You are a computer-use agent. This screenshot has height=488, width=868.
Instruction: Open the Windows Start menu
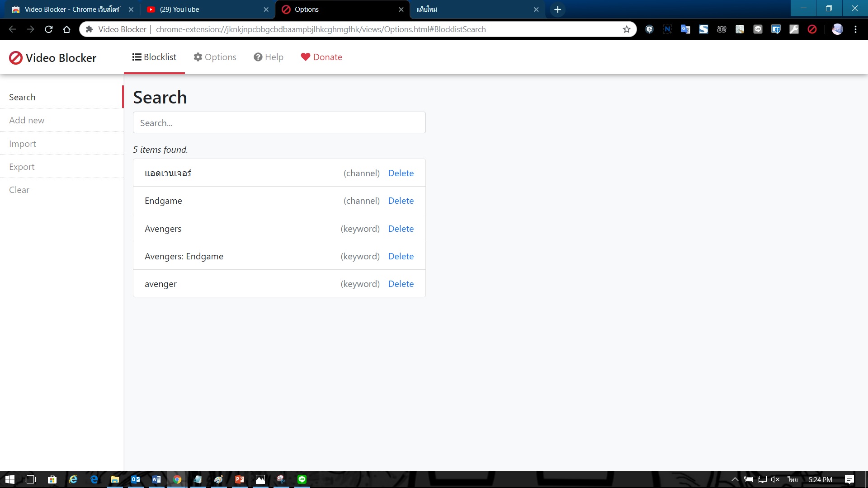10,479
